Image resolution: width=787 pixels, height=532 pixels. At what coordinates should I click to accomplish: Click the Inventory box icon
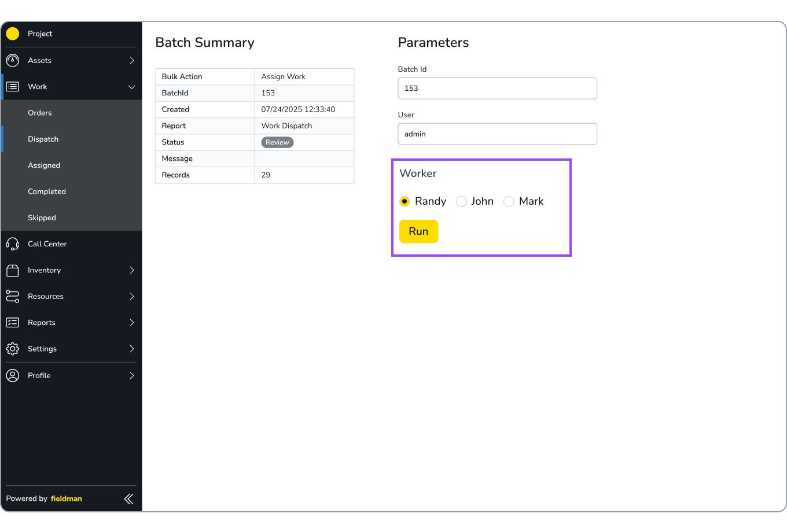12,270
